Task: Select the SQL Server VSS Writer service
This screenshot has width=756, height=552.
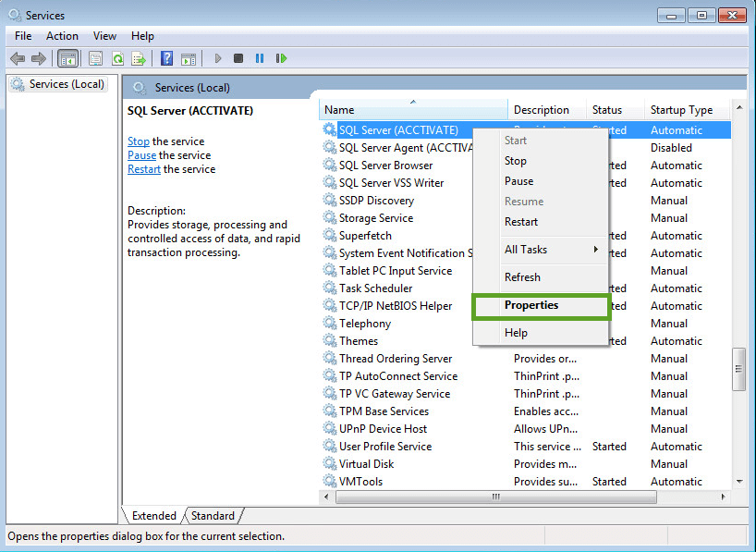Action: pos(391,183)
